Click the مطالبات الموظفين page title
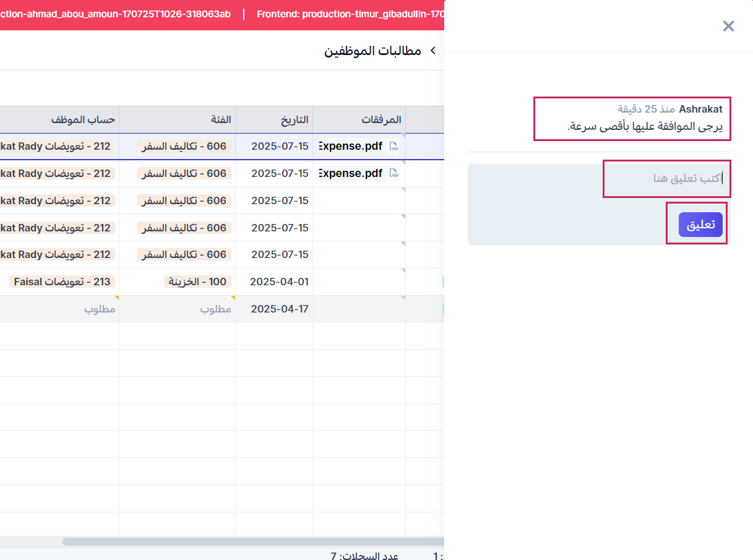 (372, 51)
